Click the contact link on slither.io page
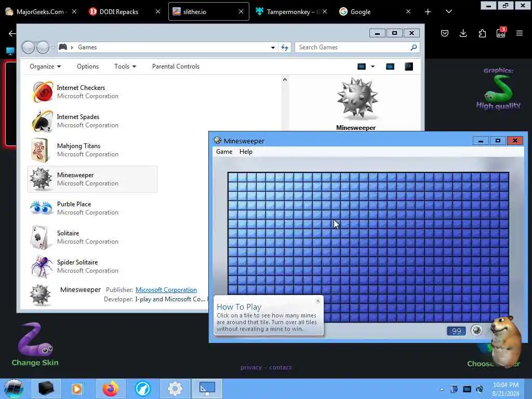Viewport: 532px width, 399px height. (x=280, y=367)
